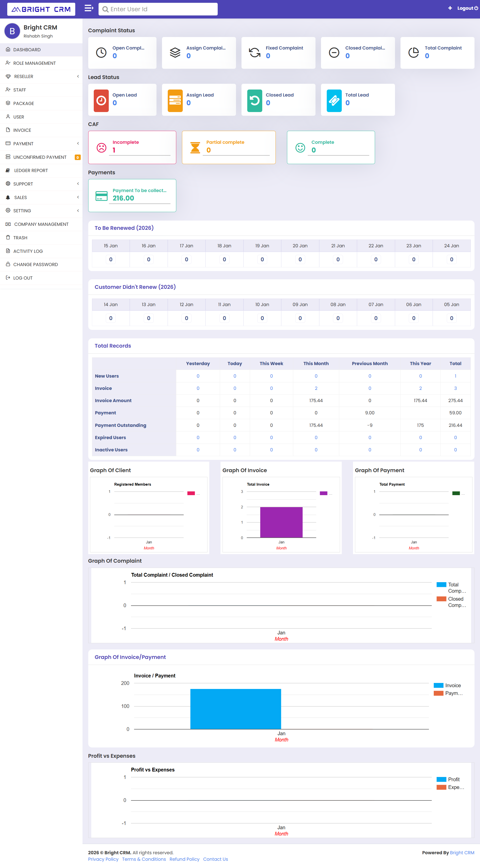480x868 pixels.
Task: Click the Payment To be collected card icon
Action: (x=101, y=196)
